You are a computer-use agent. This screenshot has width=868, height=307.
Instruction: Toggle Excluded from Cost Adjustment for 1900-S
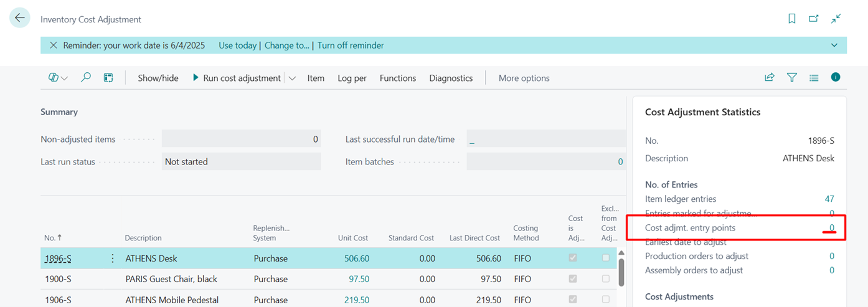tap(606, 278)
